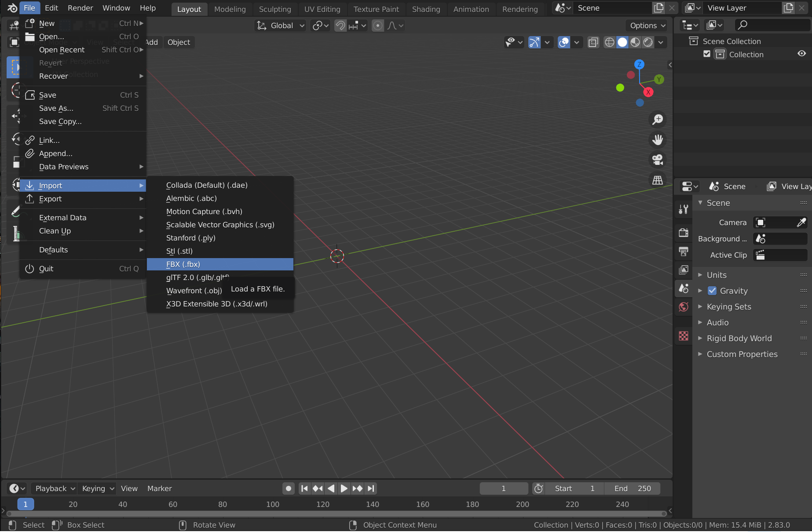Open the Options dropdown
The image size is (812, 532).
pyautogui.click(x=647, y=26)
